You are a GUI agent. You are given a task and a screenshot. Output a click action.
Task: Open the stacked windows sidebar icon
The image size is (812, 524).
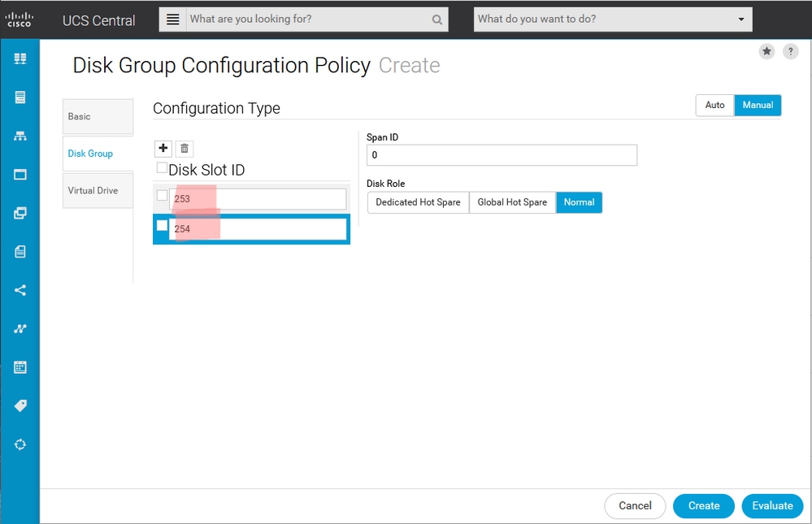tap(20, 213)
